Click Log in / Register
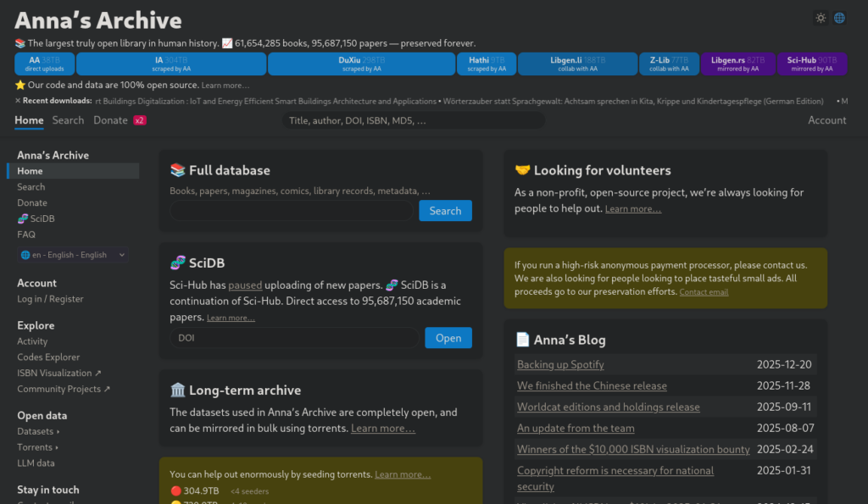Viewport: 868px width, 504px height. pyautogui.click(x=50, y=299)
